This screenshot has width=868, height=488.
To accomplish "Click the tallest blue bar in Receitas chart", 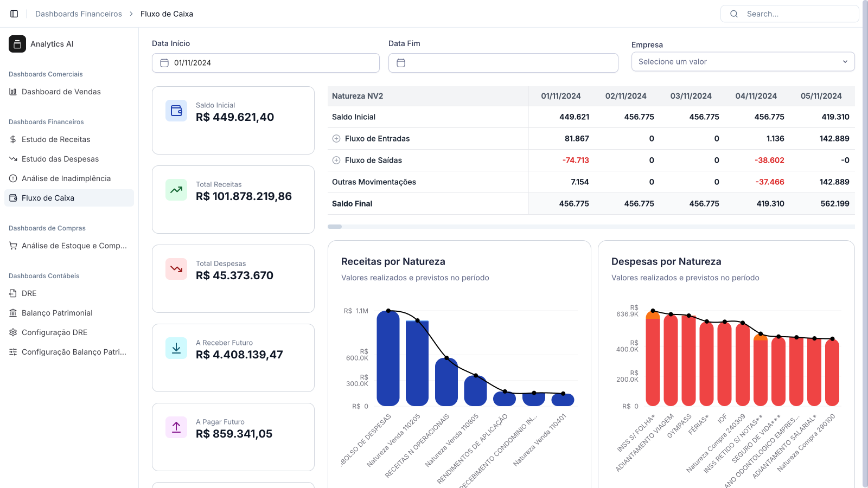I will point(388,359).
